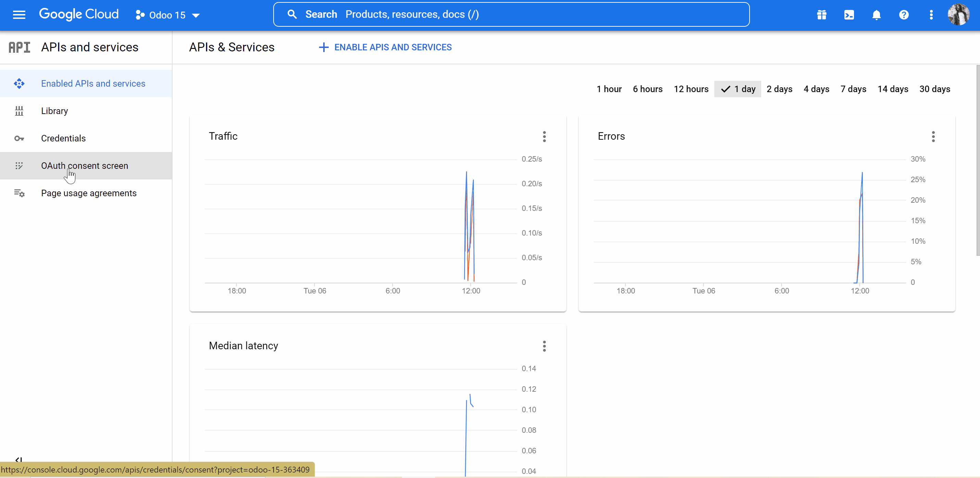Click the account profile avatar

pos(958,15)
